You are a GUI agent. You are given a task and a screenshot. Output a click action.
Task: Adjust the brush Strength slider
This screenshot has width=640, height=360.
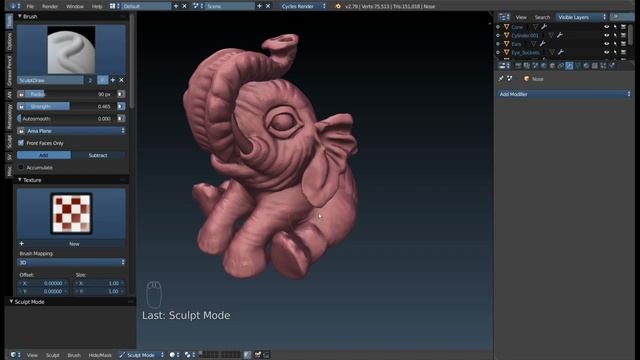tap(71, 106)
